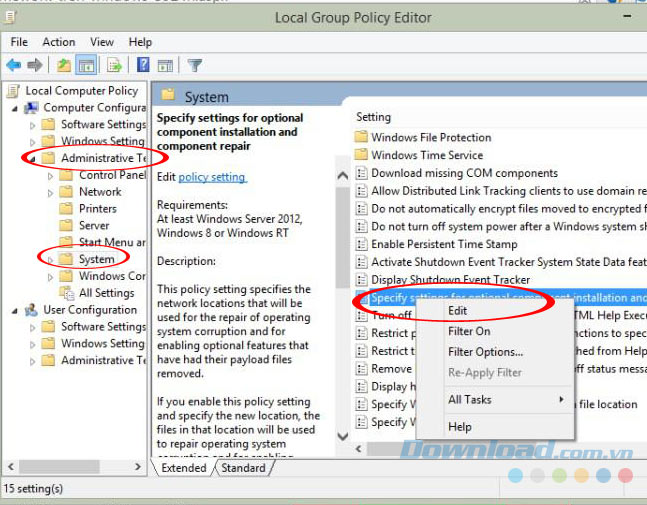The height and width of the screenshot is (505, 647).
Task: Click the policy setting link
Action: (212, 177)
